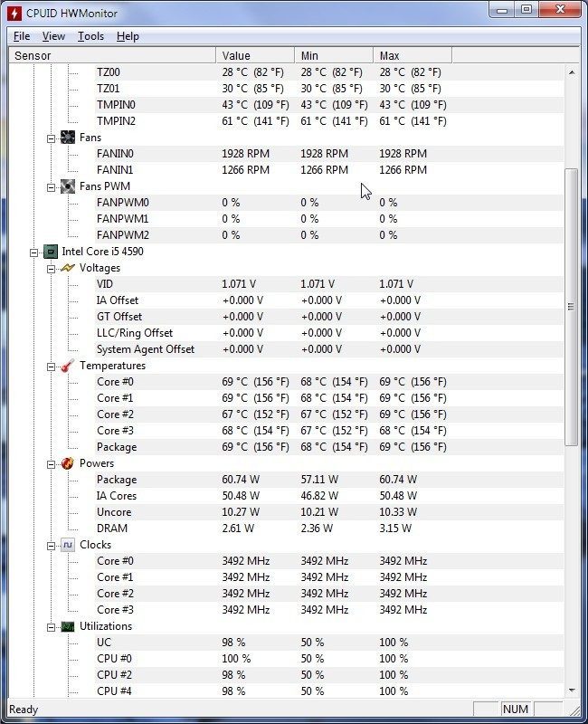Click the Intel Core i5 4590 chip icon
588x724 pixels.
pos(51,252)
